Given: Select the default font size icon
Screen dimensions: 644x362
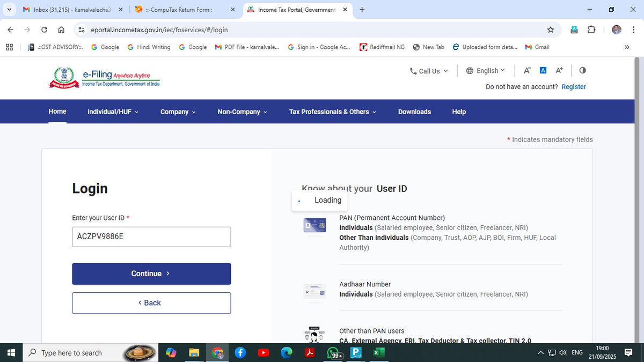Looking at the screenshot, I should (543, 70).
